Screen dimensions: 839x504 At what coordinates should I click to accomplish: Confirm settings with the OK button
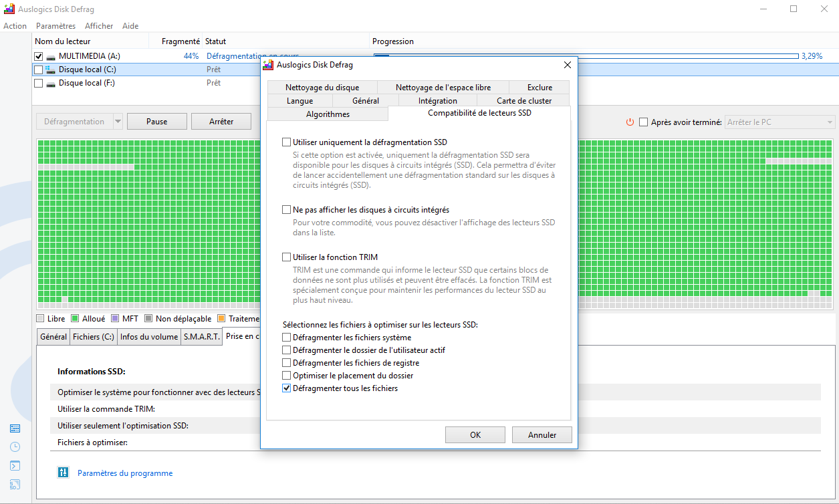[x=475, y=434]
